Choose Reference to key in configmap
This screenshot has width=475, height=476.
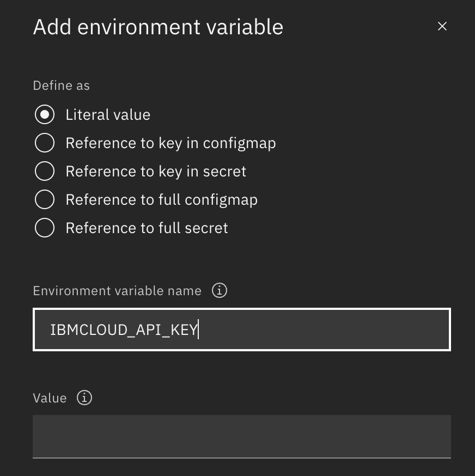click(x=45, y=143)
